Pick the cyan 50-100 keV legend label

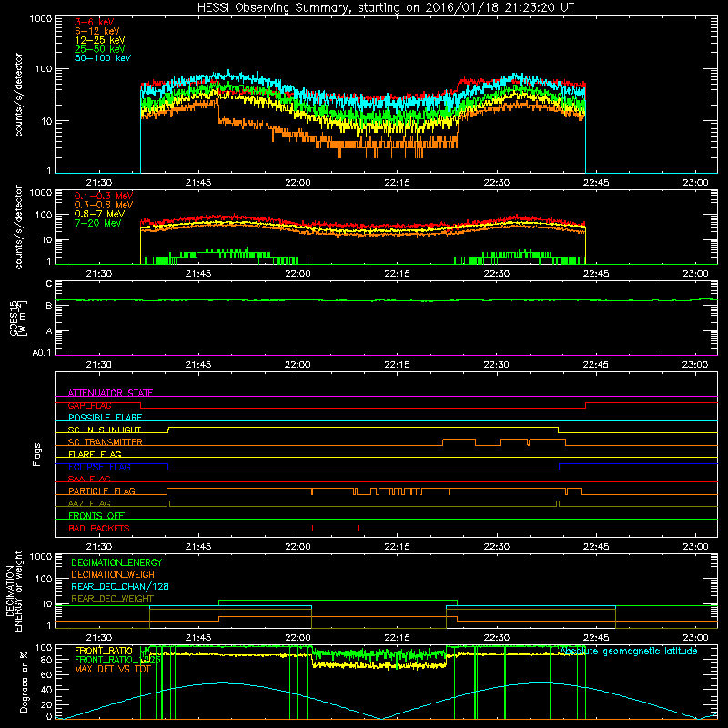(103, 58)
